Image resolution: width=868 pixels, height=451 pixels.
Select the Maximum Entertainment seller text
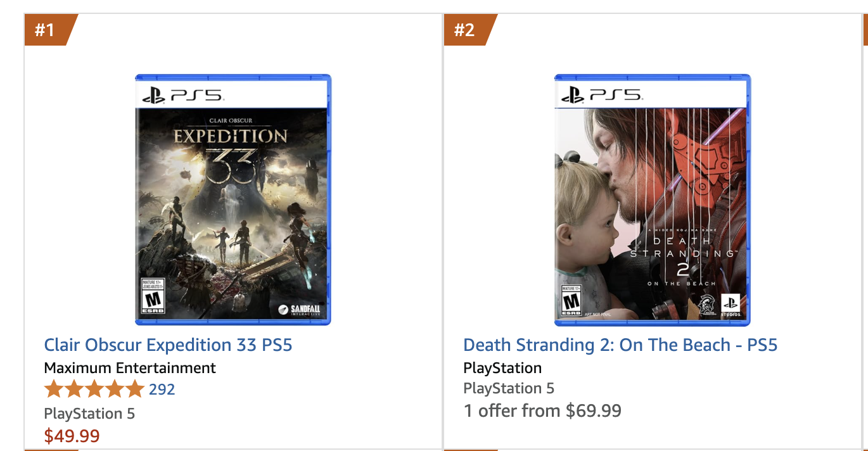130,368
